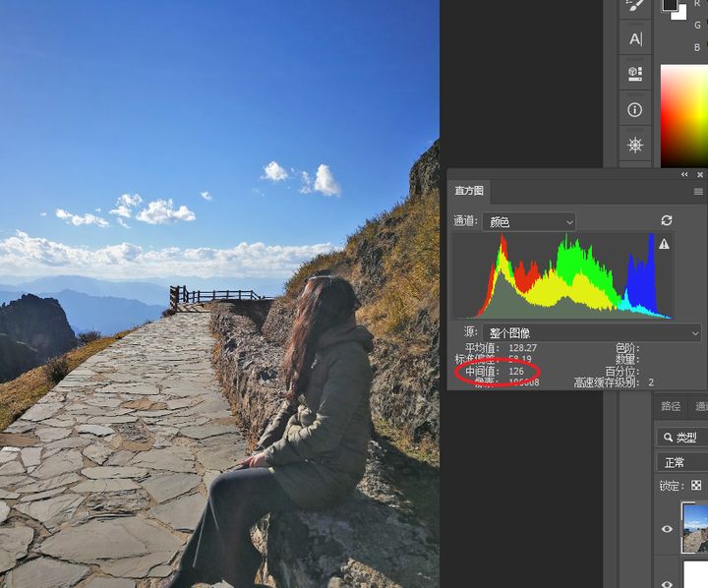708x588 pixels.
Task: Open the 3D panel cube icon
Action: (635, 74)
